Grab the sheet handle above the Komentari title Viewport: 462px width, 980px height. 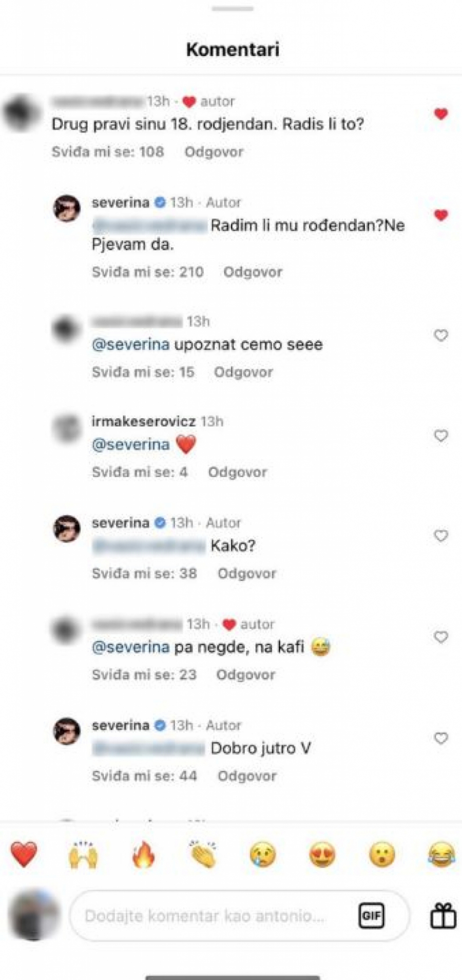pos(233,9)
